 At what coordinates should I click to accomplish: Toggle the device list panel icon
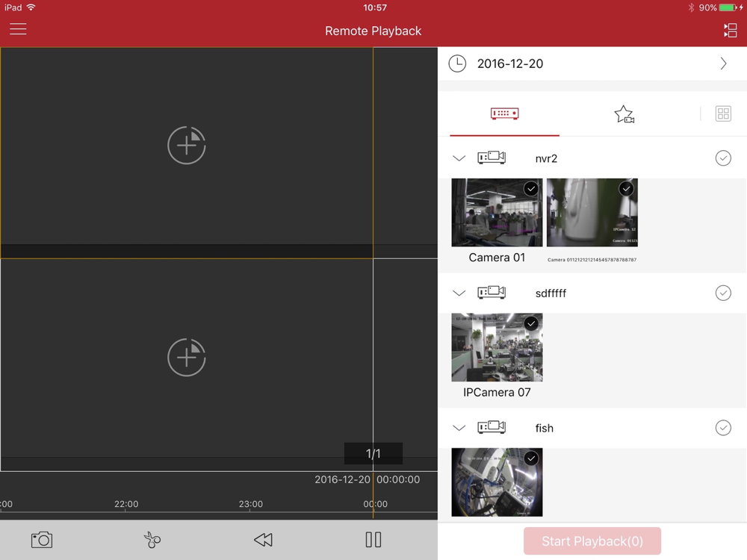point(730,31)
